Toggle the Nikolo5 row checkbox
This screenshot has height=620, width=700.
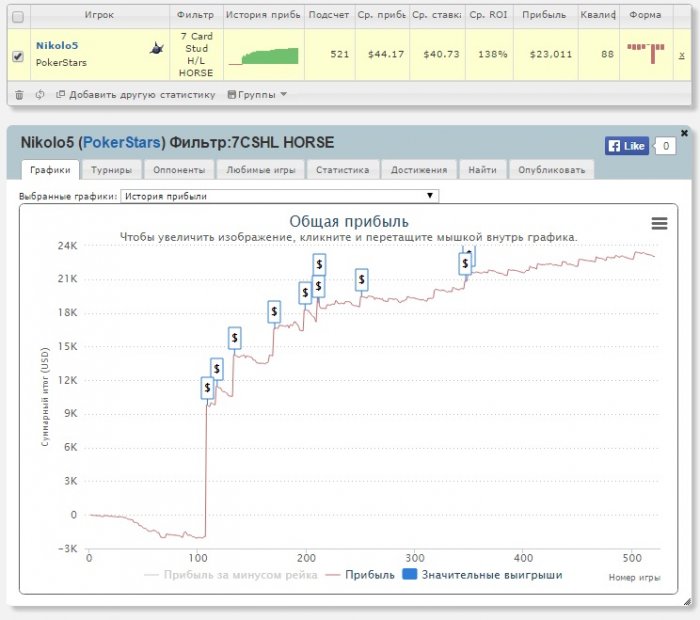click(17, 56)
